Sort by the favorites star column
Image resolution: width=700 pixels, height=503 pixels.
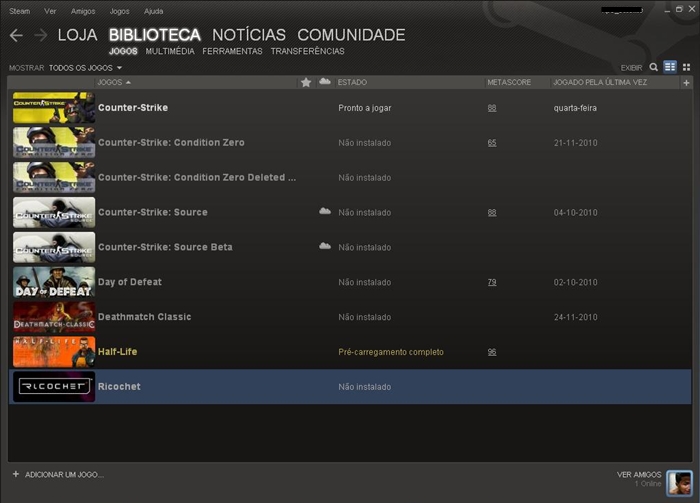(306, 82)
